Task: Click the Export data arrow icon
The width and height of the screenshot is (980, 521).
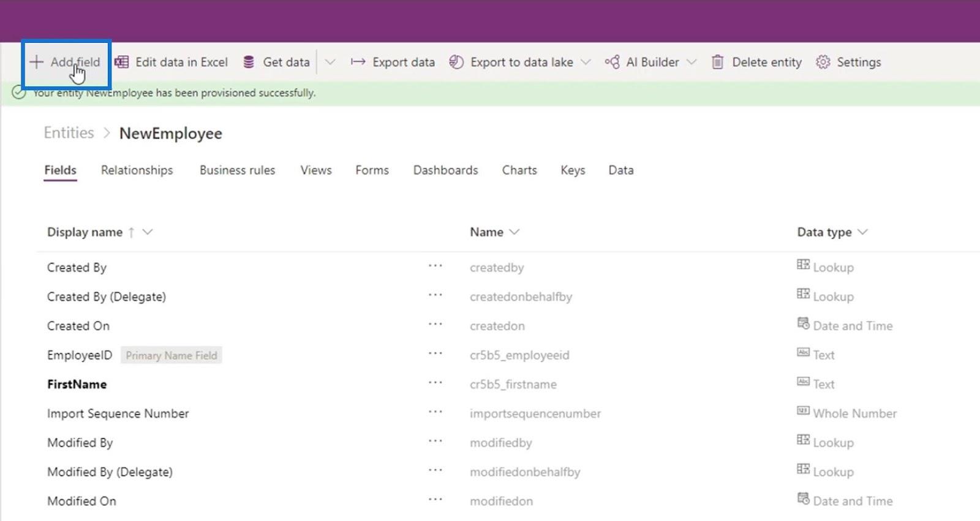Action: point(358,62)
